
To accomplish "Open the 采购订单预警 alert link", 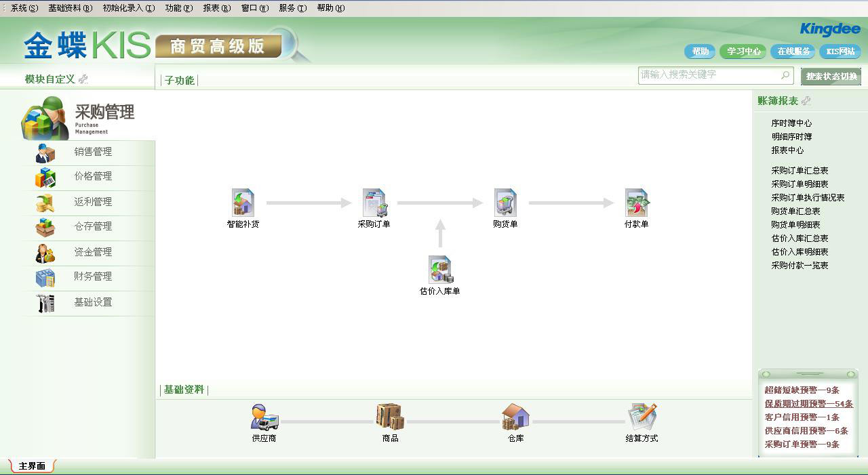I will point(802,445).
